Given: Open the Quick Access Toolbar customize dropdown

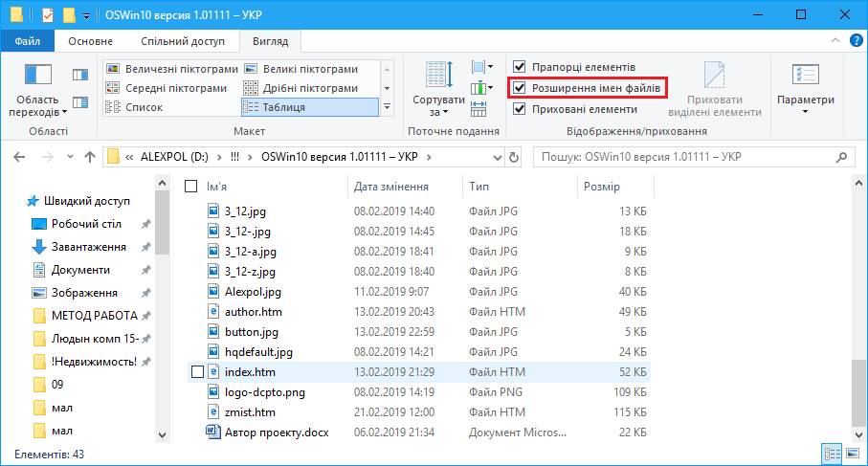Looking at the screenshot, I should [86, 16].
